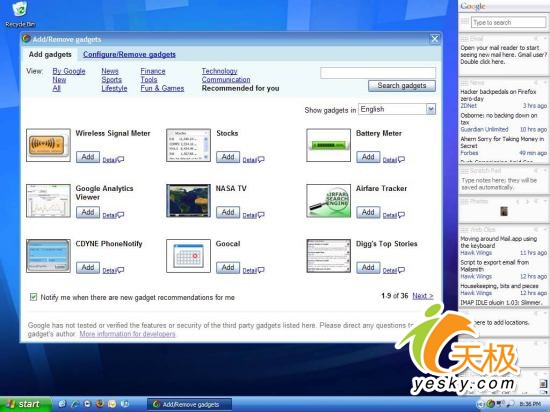This screenshot has height=412, width=550.
Task: Select the Battery Meter gadget icon
Action: 328,145
